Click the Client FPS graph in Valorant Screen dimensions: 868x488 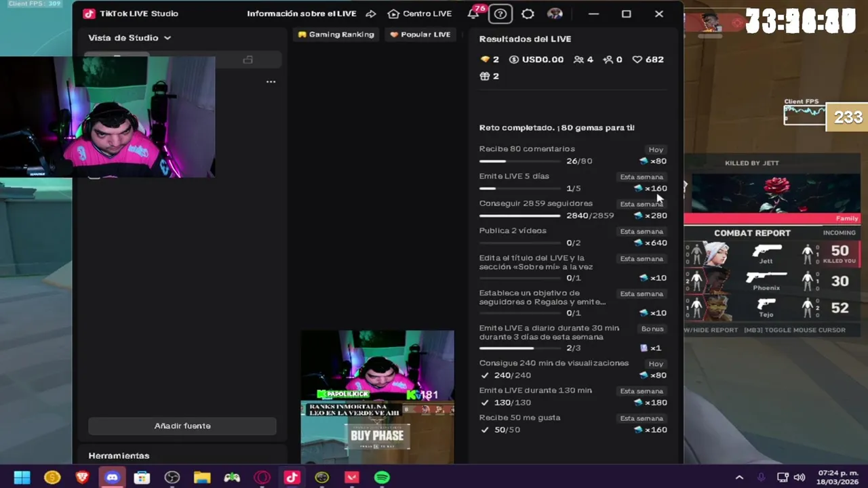(x=805, y=116)
